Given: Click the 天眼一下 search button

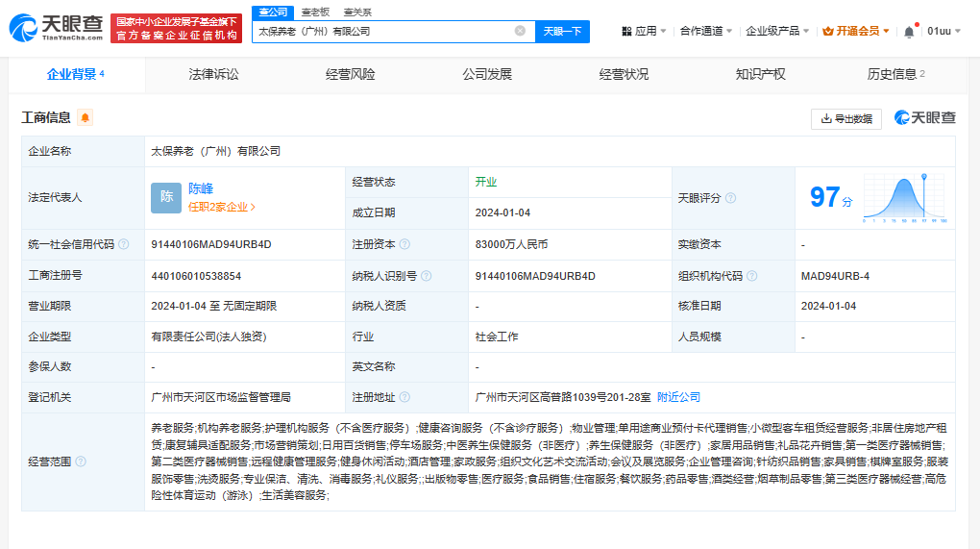Looking at the screenshot, I should [562, 31].
